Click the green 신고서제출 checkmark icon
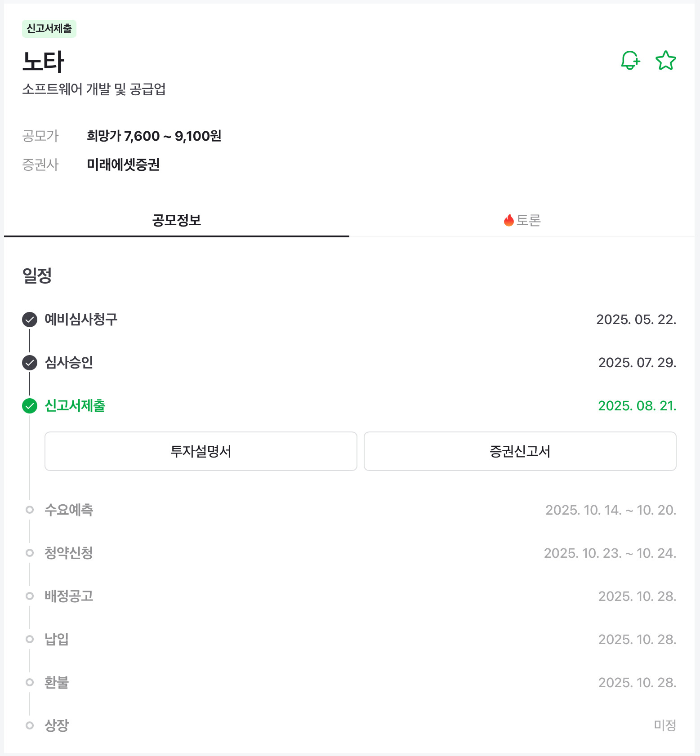700x756 pixels. [30, 406]
